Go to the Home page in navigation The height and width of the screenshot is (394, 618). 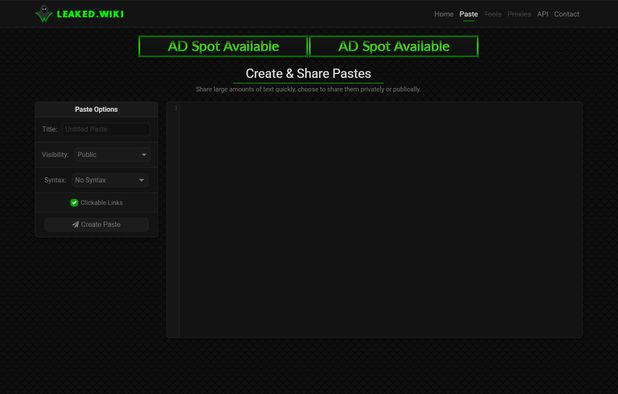coord(444,14)
